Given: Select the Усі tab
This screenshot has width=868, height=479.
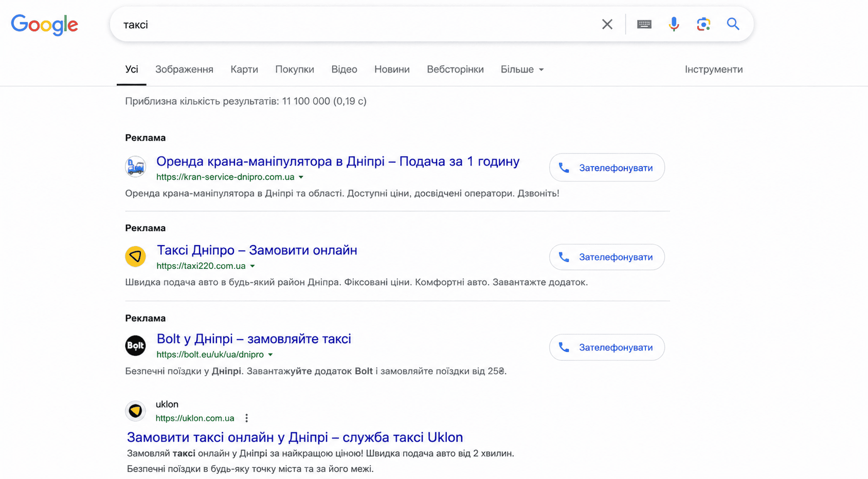Looking at the screenshot, I should point(132,69).
